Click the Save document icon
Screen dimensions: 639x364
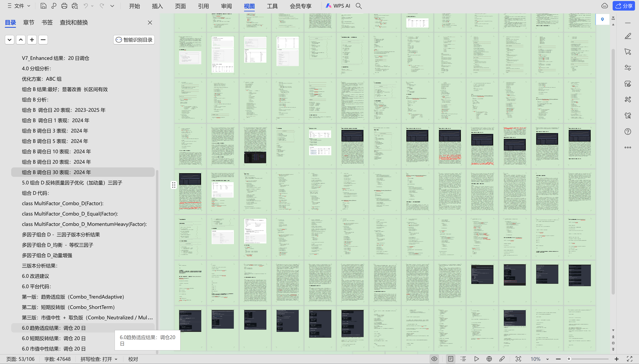click(x=43, y=6)
